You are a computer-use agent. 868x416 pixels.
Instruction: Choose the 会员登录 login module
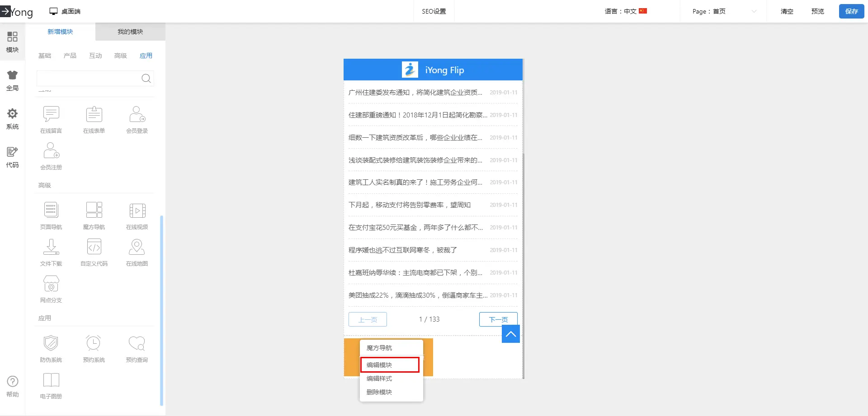(137, 119)
